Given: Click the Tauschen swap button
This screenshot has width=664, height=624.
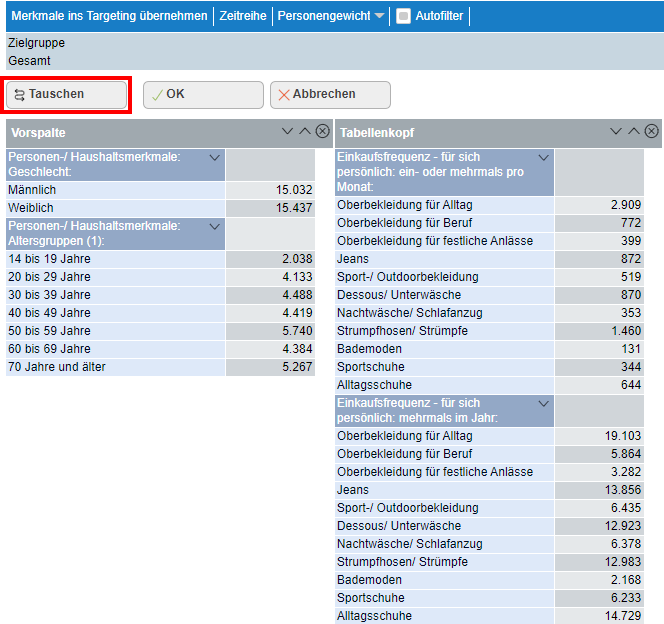Looking at the screenshot, I should point(66,94).
